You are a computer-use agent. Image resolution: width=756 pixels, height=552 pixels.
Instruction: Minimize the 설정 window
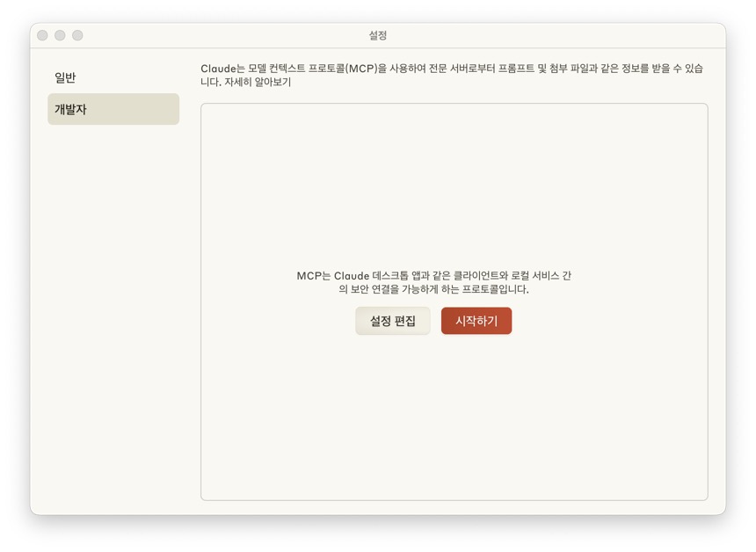[x=60, y=35]
